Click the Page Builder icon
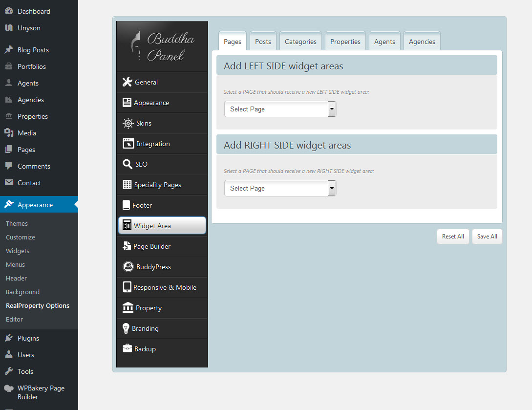The height and width of the screenshot is (410, 532). tap(127, 246)
